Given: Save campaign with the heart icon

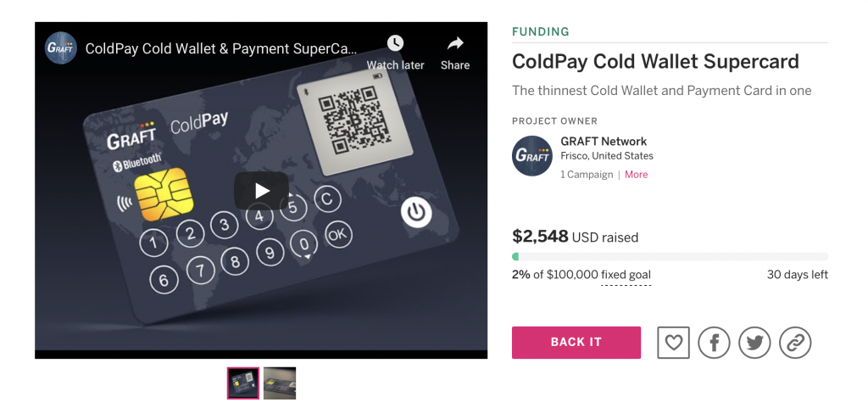Looking at the screenshot, I should click(674, 342).
